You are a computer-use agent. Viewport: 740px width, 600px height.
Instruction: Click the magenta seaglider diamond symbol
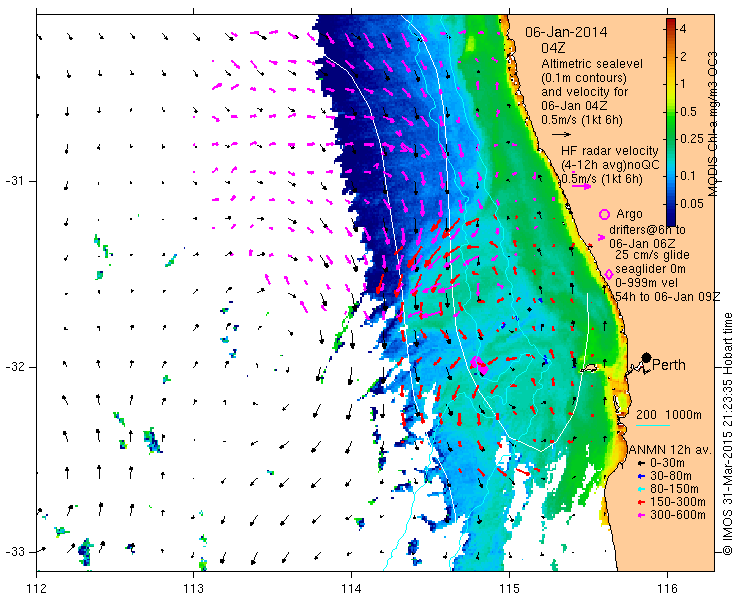(x=609, y=274)
